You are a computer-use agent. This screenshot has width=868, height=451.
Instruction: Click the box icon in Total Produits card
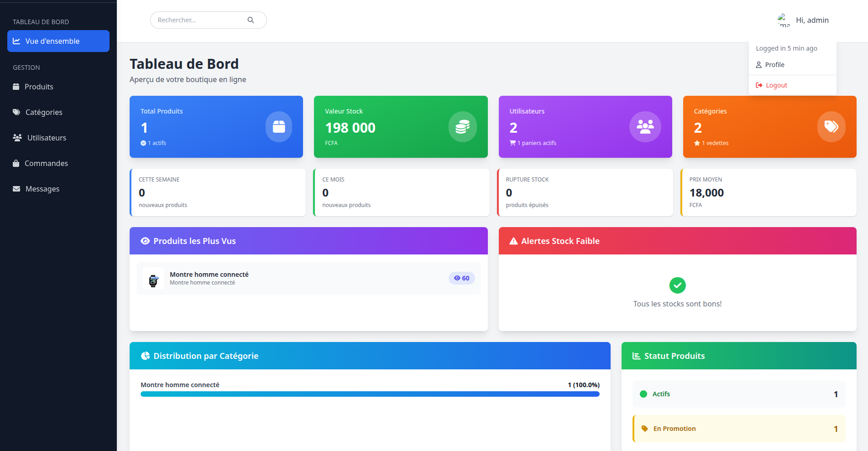click(279, 127)
